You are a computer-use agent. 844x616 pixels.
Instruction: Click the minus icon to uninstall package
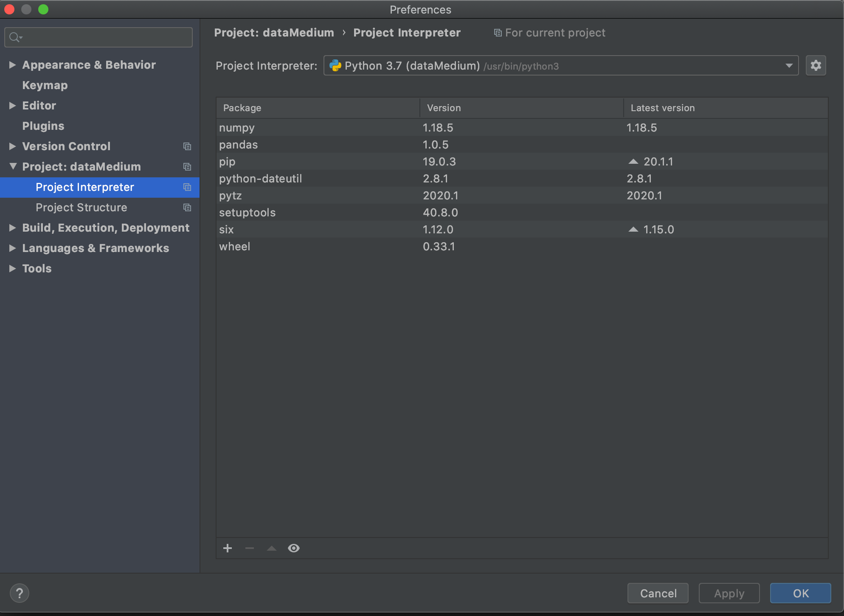250,548
